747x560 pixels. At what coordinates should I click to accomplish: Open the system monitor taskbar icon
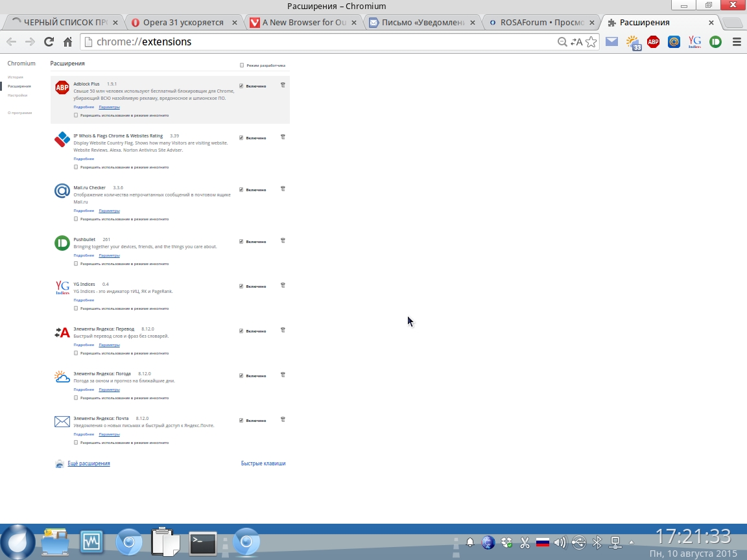point(91,542)
